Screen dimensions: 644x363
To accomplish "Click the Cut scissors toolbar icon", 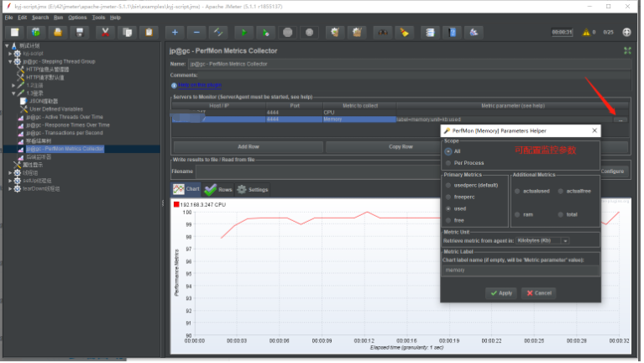I will point(105,33).
